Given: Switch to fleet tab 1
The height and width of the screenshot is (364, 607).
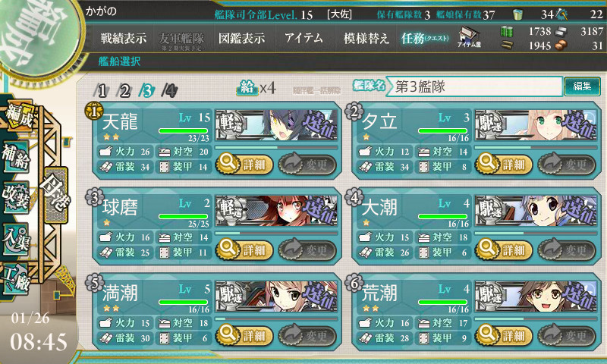Looking at the screenshot, I should pyautogui.click(x=101, y=91).
